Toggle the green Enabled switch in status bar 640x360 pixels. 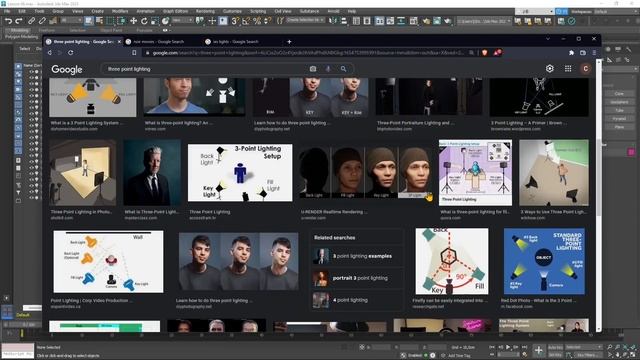click(425, 355)
